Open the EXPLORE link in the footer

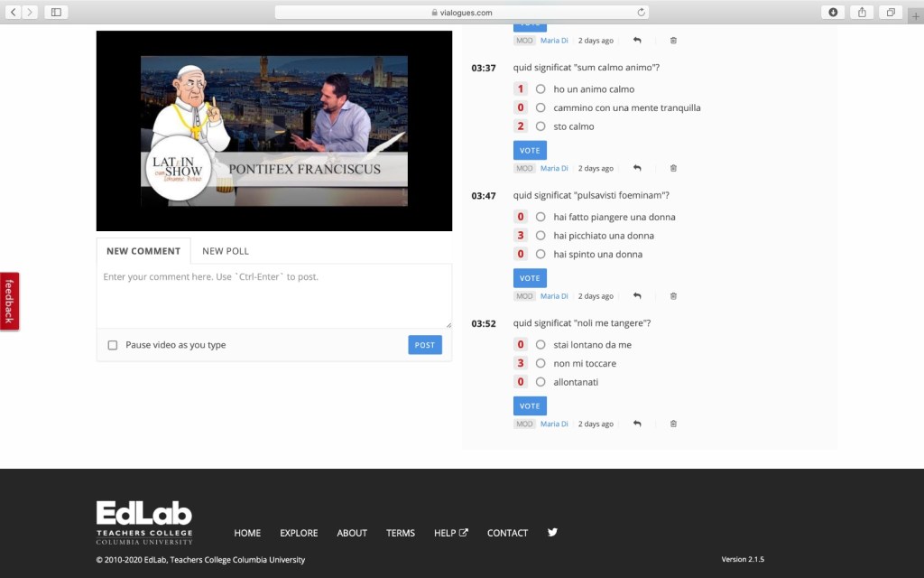point(299,533)
